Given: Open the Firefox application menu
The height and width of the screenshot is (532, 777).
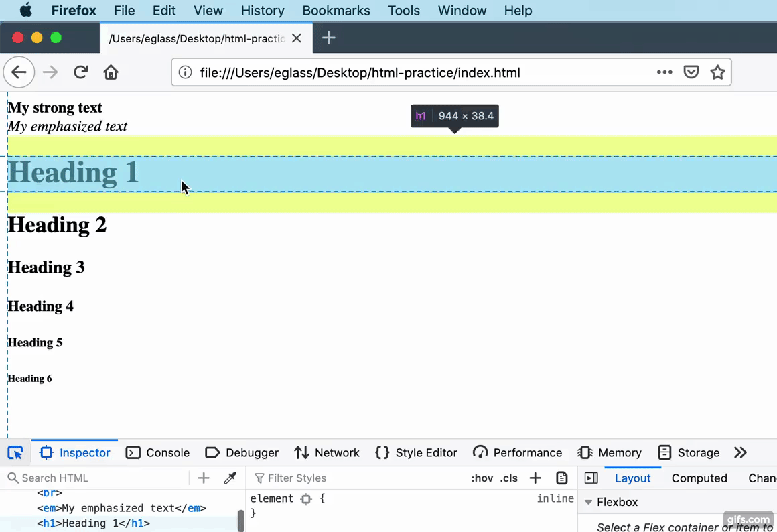Looking at the screenshot, I should coord(73,11).
